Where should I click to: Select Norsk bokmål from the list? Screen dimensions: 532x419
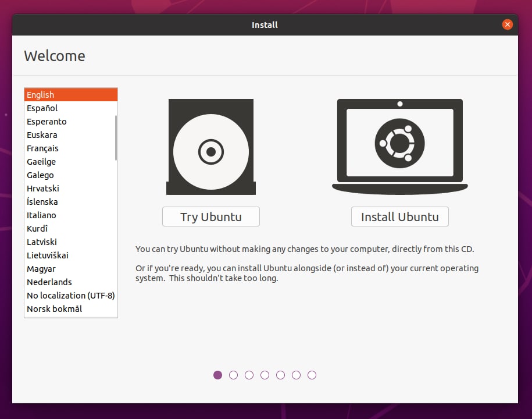click(71, 309)
